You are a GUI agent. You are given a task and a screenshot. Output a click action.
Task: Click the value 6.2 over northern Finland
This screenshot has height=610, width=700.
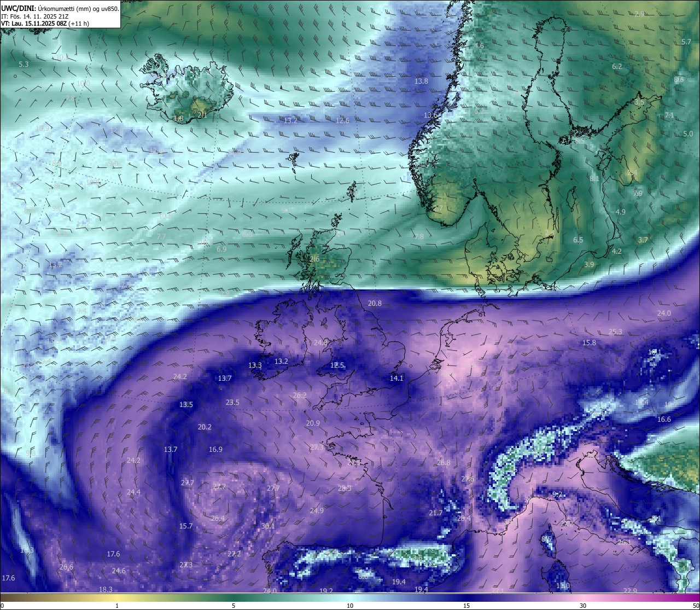[617, 66]
